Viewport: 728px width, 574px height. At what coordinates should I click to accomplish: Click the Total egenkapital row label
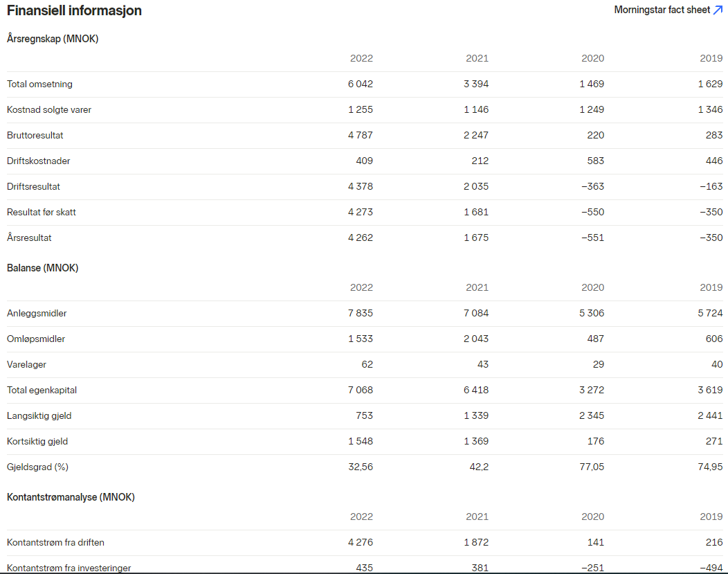tap(42, 390)
